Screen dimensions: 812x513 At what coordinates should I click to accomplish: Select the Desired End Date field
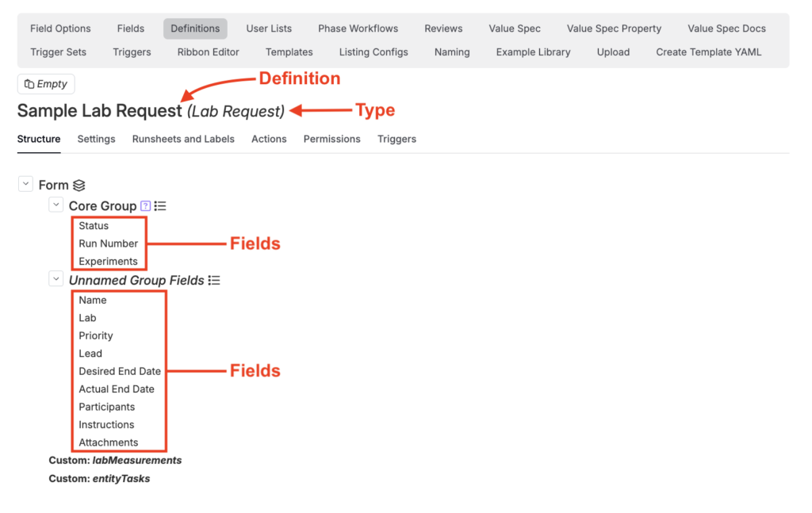coord(120,372)
